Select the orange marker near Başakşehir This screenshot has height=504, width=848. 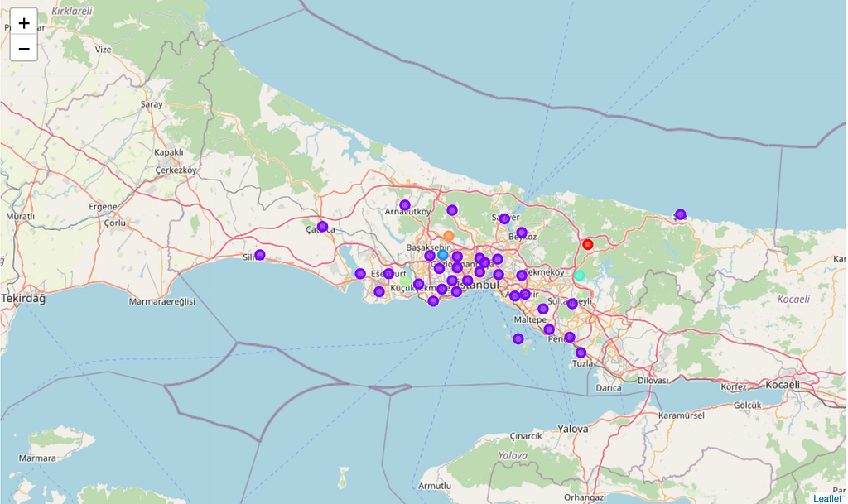tap(448, 236)
